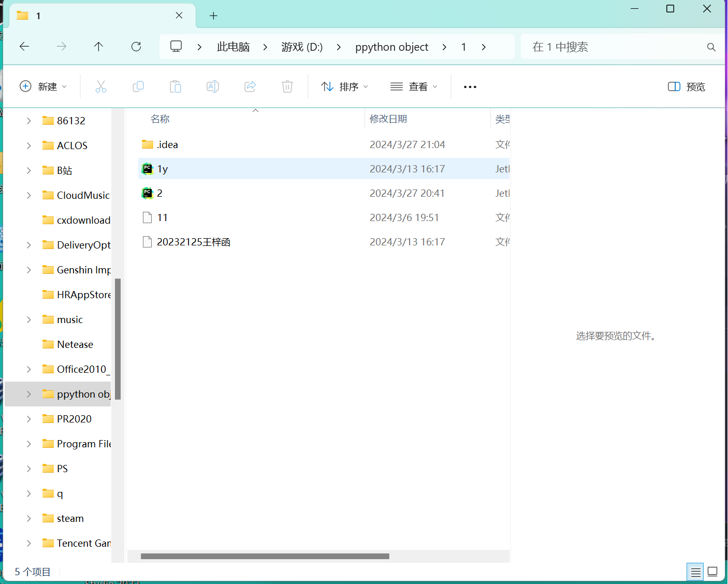Switch to large thumbnails view icon
728x584 pixels.
tap(712, 572)
